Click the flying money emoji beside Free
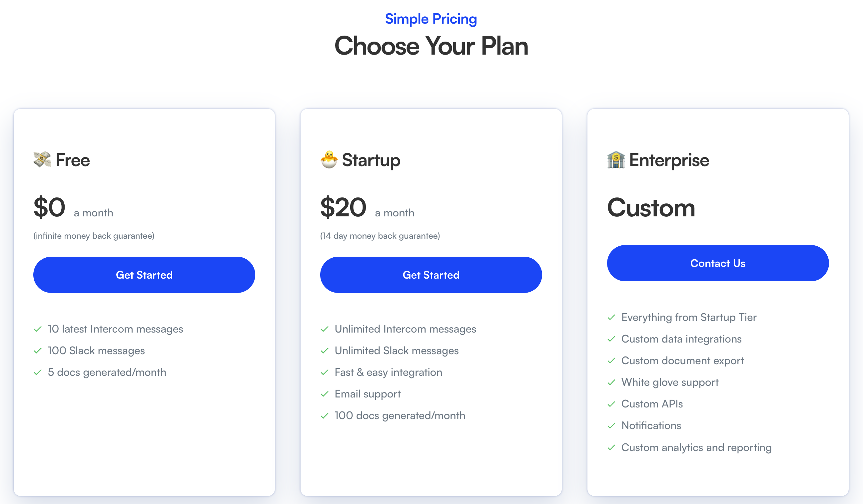Viewport: 863px width, 504px height. pos(42,160)
